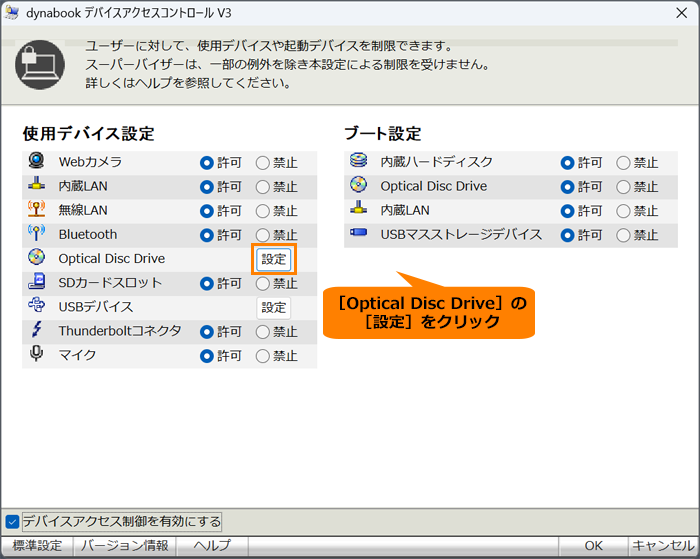Click the USBマスストレージデバイス icon
Image resolution: width=700 pixels, height=559 pixels.
click(x=358, y=232)
